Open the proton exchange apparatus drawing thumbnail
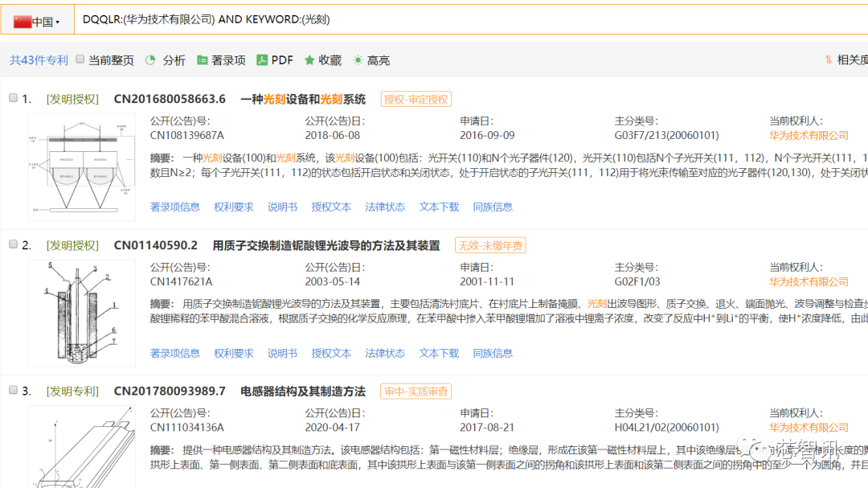The height and width of the screenshot is (488, 868). pos(82,314)
